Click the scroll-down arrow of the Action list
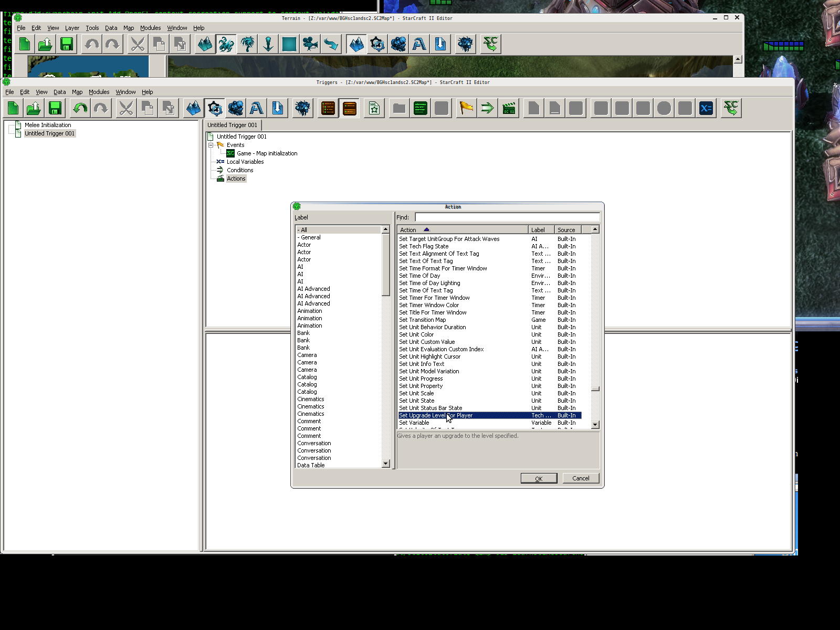Image resolution: width=840 pixels, height=630 pixels. click(595, 424)
